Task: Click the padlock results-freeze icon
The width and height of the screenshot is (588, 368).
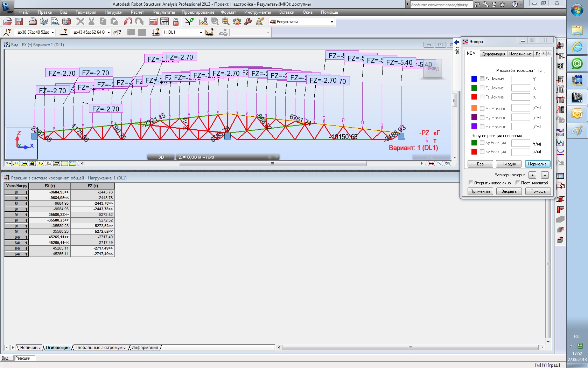Action: tap(176, 22)
